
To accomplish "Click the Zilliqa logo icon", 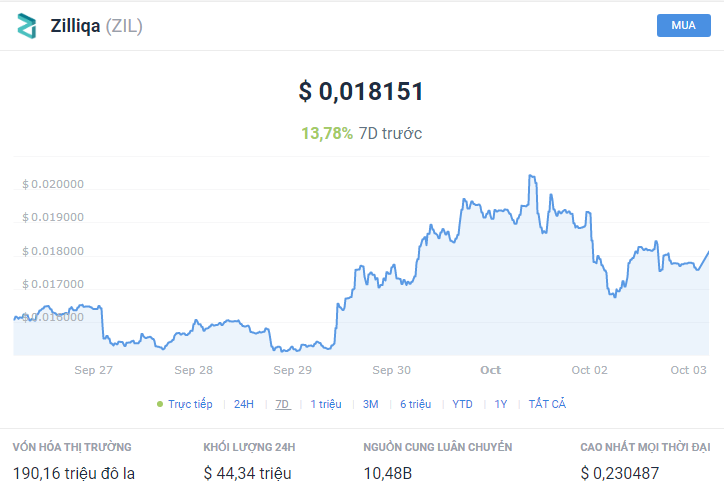I will (26, 26).
